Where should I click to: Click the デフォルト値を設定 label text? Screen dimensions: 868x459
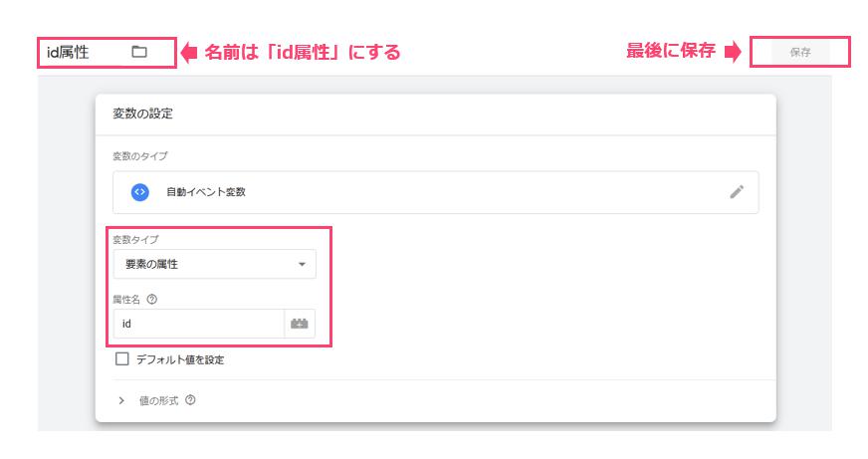180,359
